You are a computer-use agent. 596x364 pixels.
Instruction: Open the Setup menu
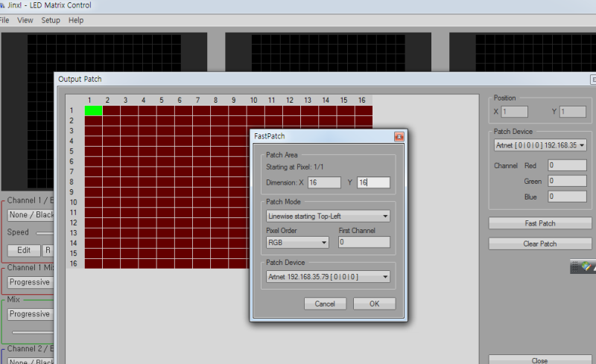[51, 20]
